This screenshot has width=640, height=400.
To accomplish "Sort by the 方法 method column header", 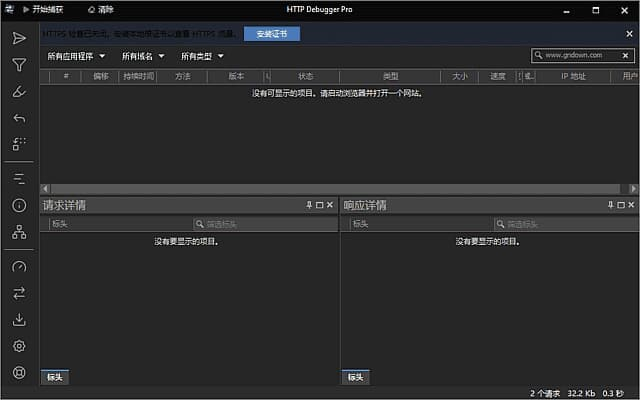I will (183, 76).
